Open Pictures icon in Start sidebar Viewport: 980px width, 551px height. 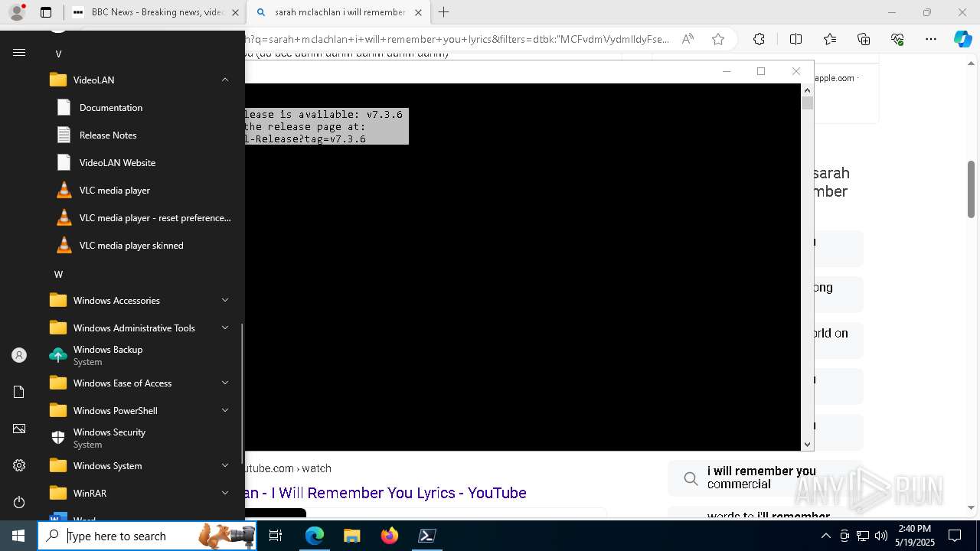tap(19, 429)
